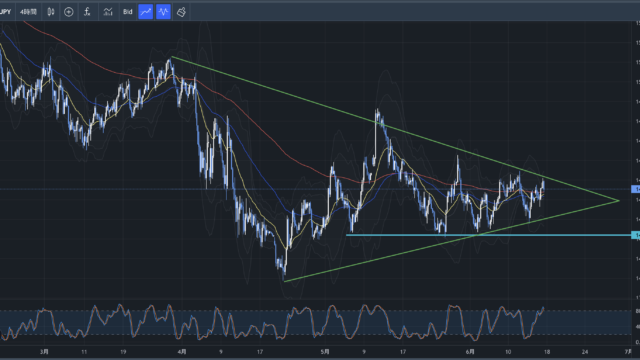The width and height of the screenshot is (640, 360).
Task: Click the circled plus compare icon
Action: click(x=69, y=12)
